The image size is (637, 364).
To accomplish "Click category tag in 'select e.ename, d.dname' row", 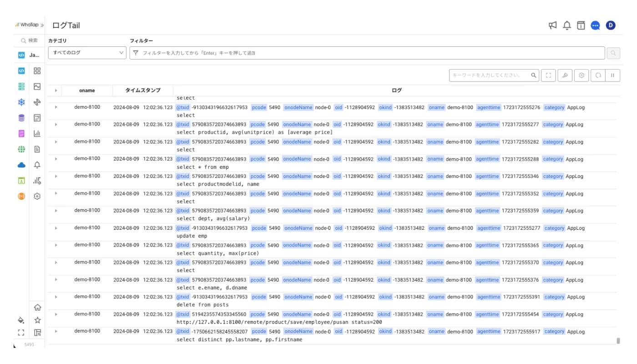I will (553, 280).
